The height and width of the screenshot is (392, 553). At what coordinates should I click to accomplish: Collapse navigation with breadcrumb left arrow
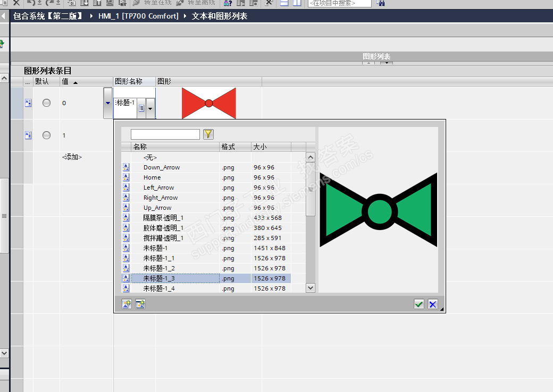3,16
